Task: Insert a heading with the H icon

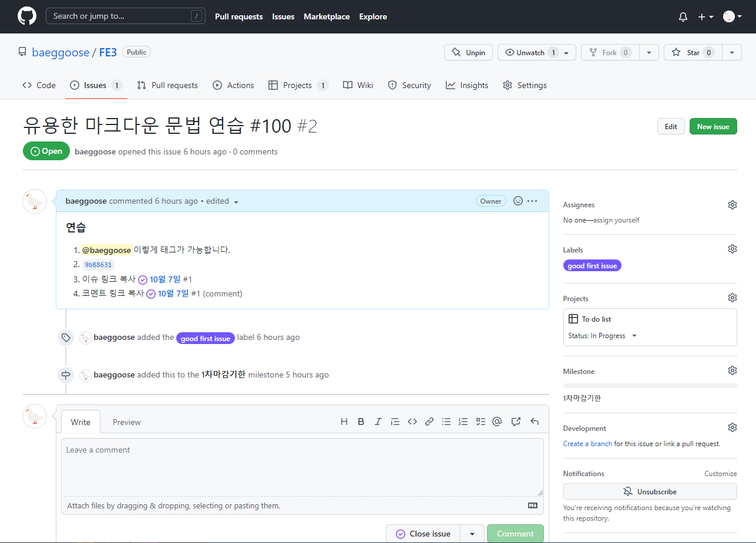Action: coord(344,421)
